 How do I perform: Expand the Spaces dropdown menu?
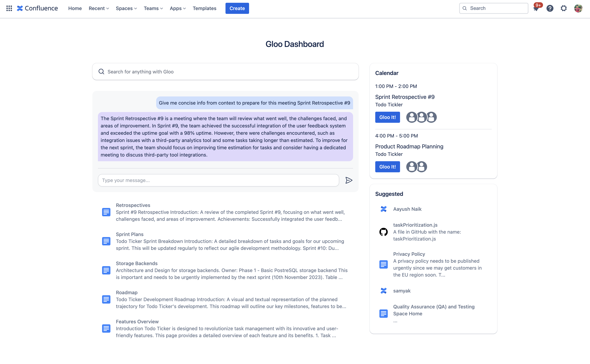pos(126,8)
